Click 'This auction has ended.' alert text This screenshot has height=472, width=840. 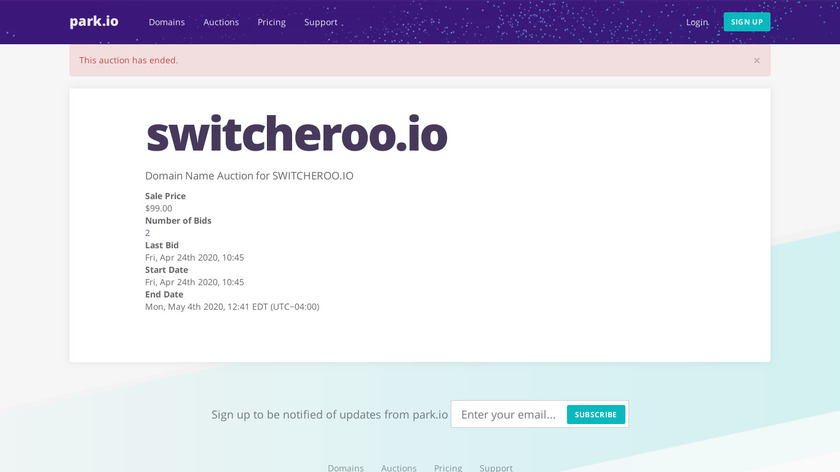pos(129,60)
